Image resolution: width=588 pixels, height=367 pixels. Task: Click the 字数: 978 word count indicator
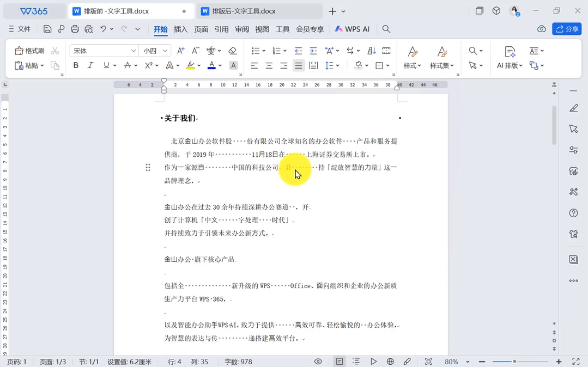[x=238, y=362]
